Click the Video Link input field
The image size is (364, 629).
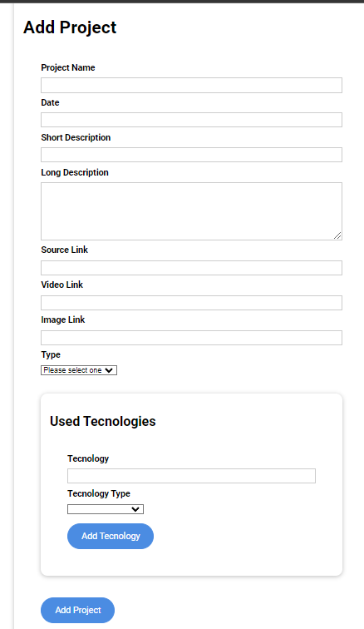[191, 303]
